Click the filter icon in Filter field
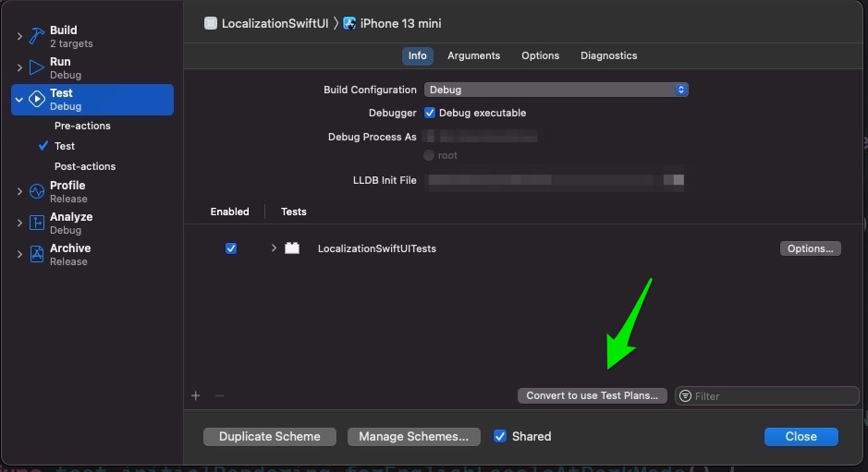 [x=685, y=395]
